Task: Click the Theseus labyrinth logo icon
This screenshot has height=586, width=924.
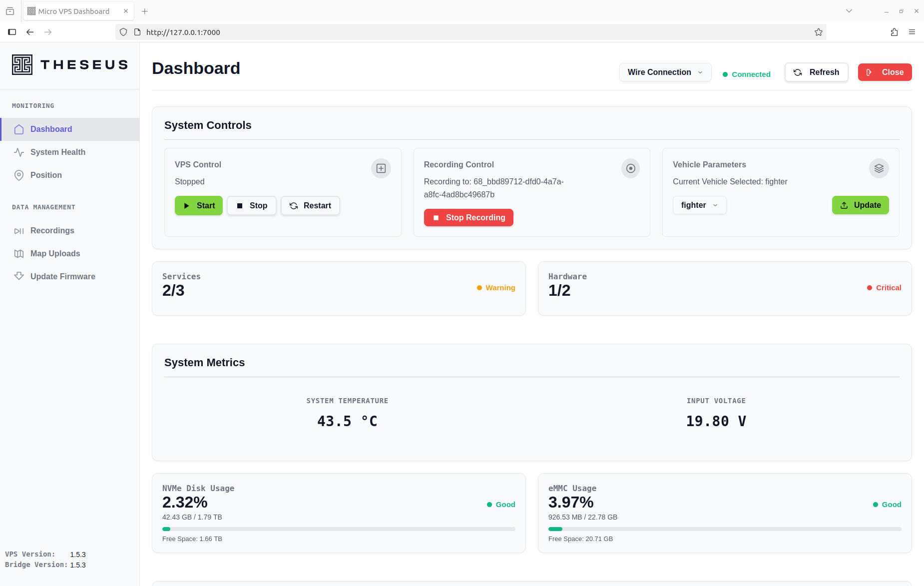Action: coord(22,65)
